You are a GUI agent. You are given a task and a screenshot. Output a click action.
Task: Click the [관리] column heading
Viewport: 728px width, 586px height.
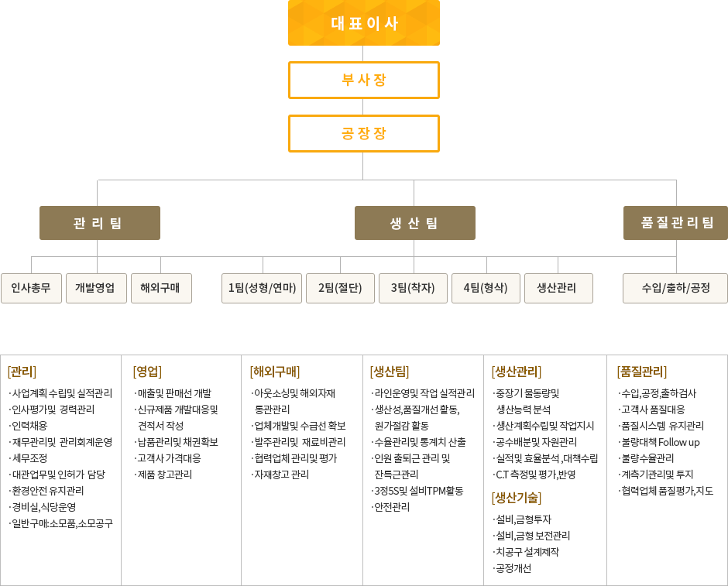pyautogui.click(x=22, y=372)
